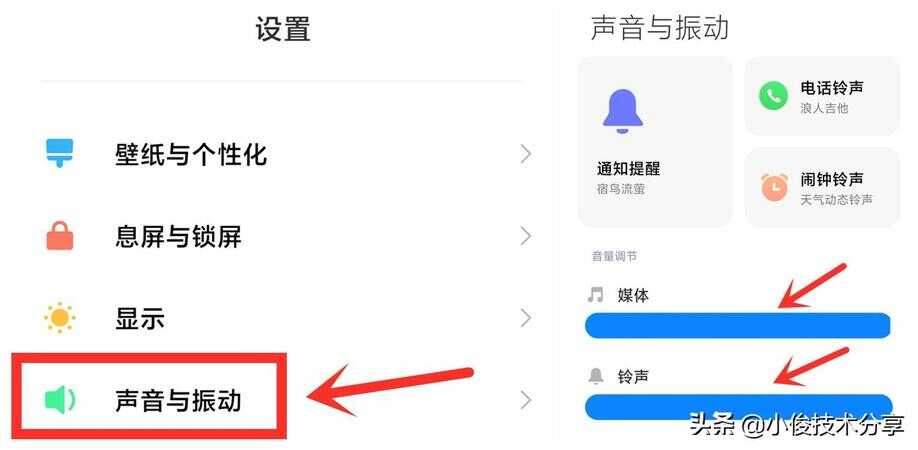Tap the yellow sun display icon
This screenshot has width=918, height=450.
pos(60,318)
